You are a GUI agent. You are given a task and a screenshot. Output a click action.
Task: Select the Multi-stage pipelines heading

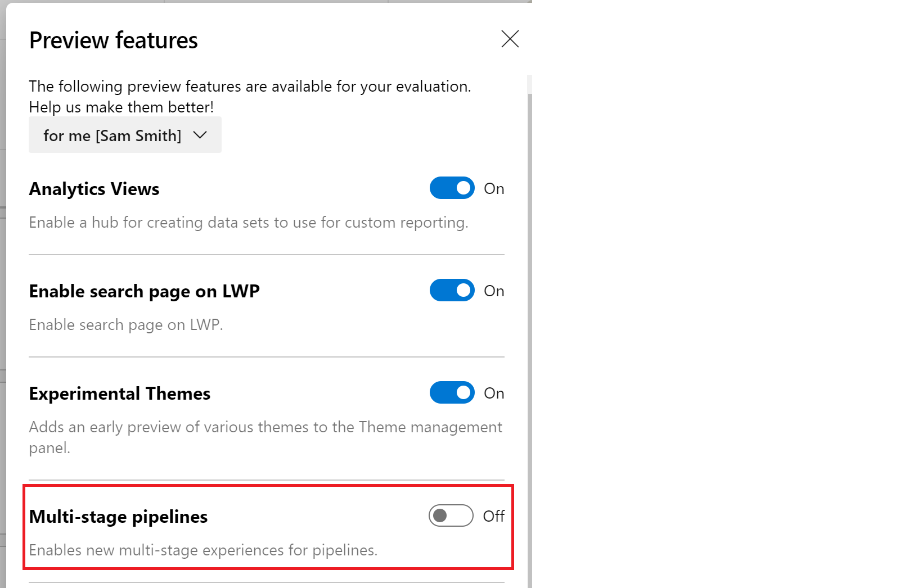coord(118,517)
